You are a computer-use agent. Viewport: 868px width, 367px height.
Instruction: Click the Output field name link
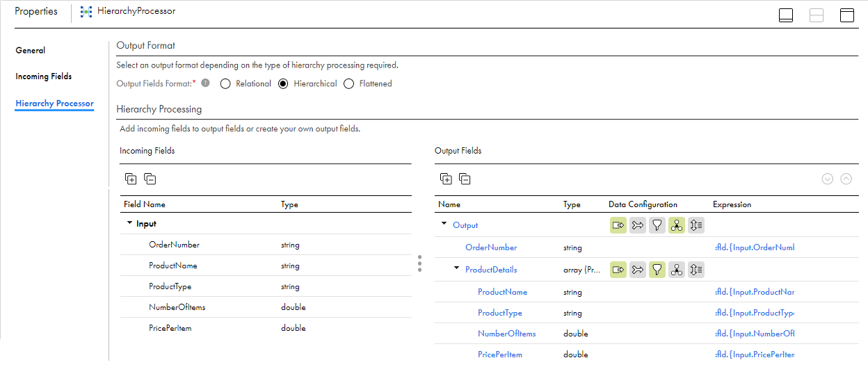(465, 225)
